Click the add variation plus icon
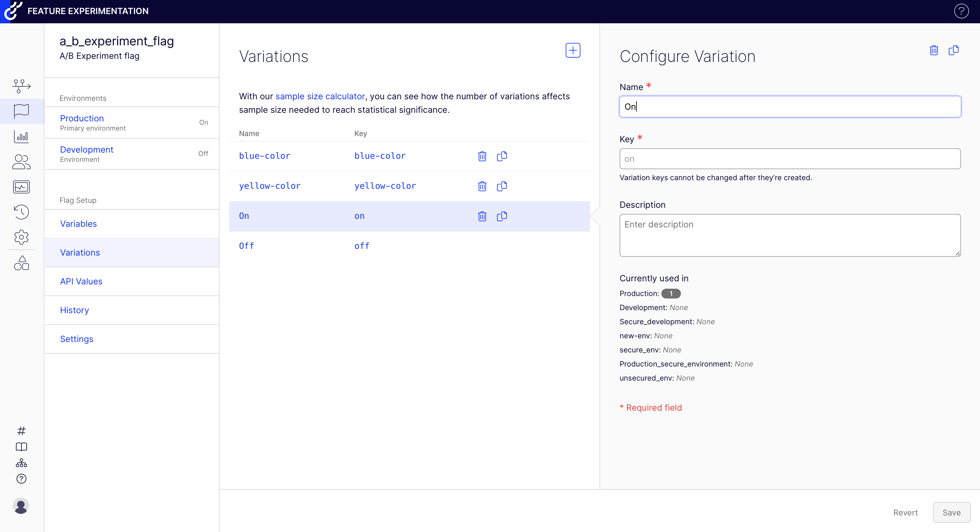 pyautogui.click(x=572, y=50)
